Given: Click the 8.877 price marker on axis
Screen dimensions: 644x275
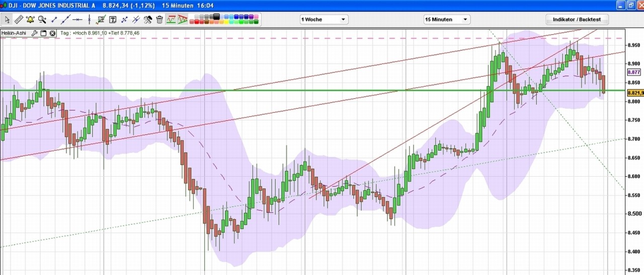Looking at the screenshot, I should coord(634,73).
